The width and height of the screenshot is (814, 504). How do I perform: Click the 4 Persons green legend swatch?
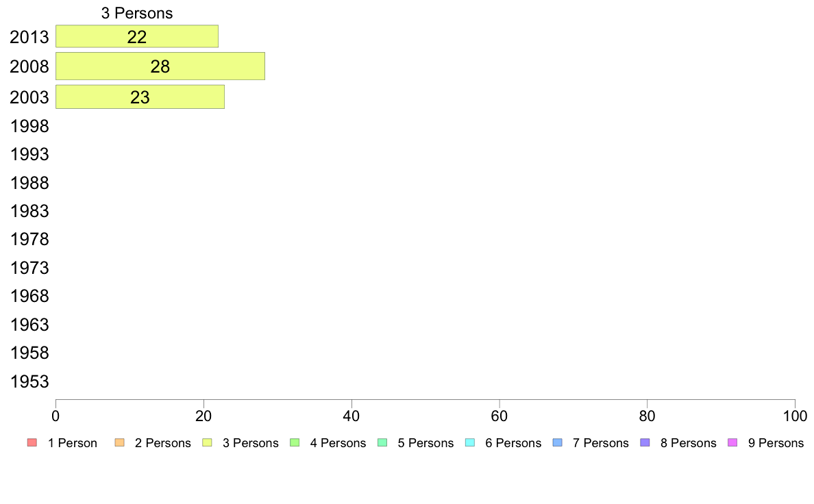tap(295, 443)
